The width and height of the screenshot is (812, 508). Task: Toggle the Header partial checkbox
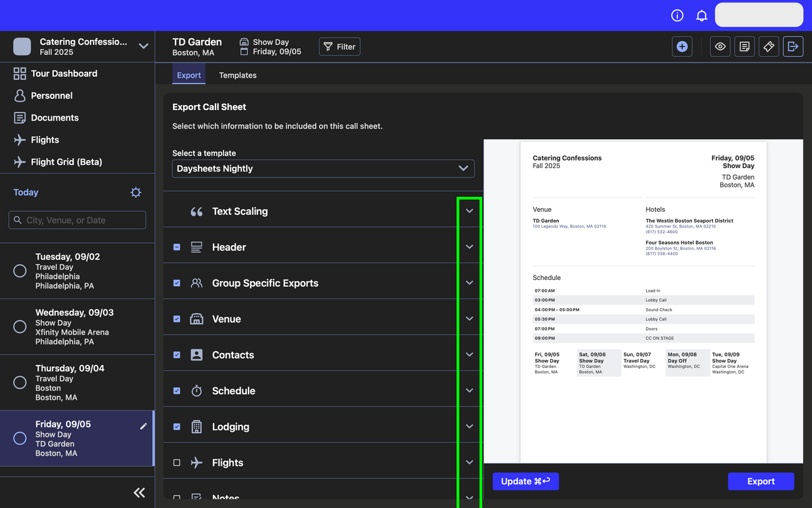(x=177, y=247)
